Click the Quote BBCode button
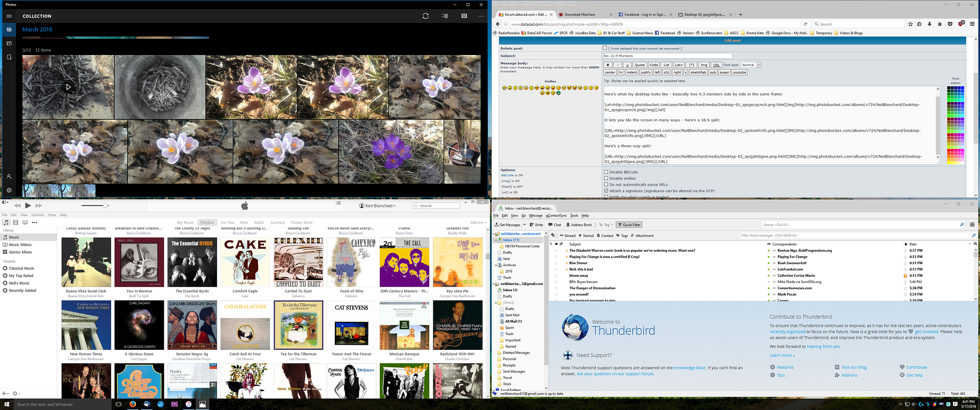 click(640, 65)
